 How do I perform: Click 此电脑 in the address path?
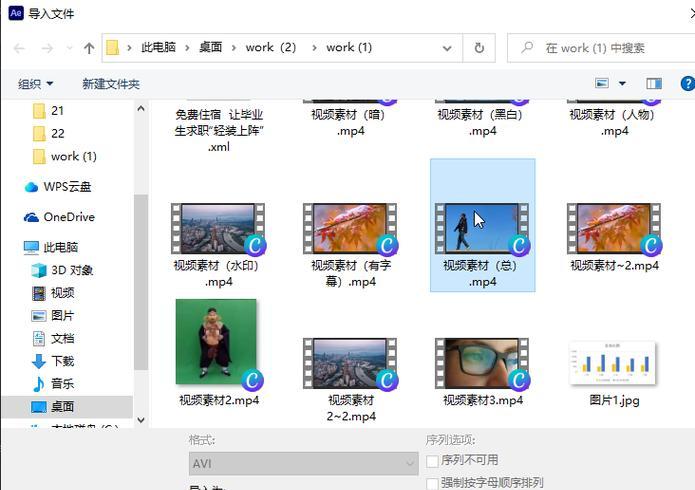coord(158,47)
